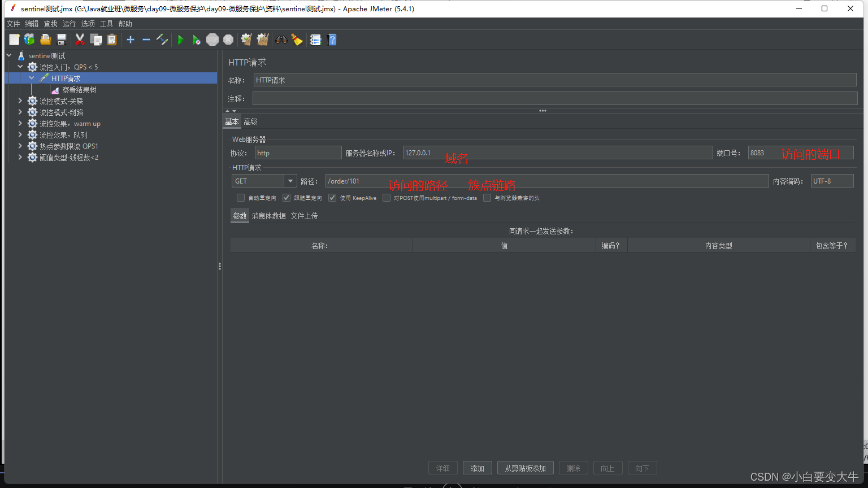Start the test with the green arrow
The width and height of the screenshot is (868, 488).
click(181, 40)
